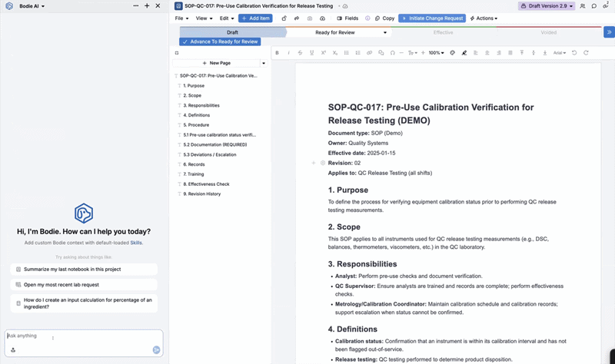The height and width of the screenshot is (364, 615).
Task: Click Initiate Change Request button
Action: (x=432, y=18)
